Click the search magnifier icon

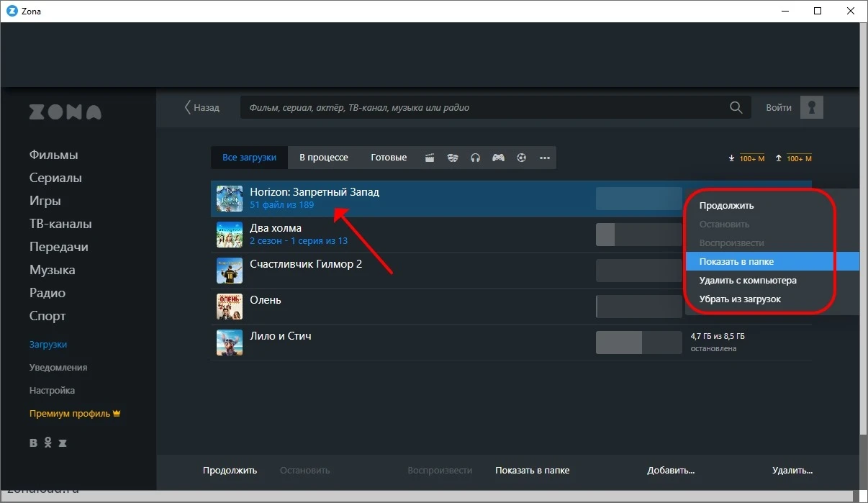pos(736,107)
